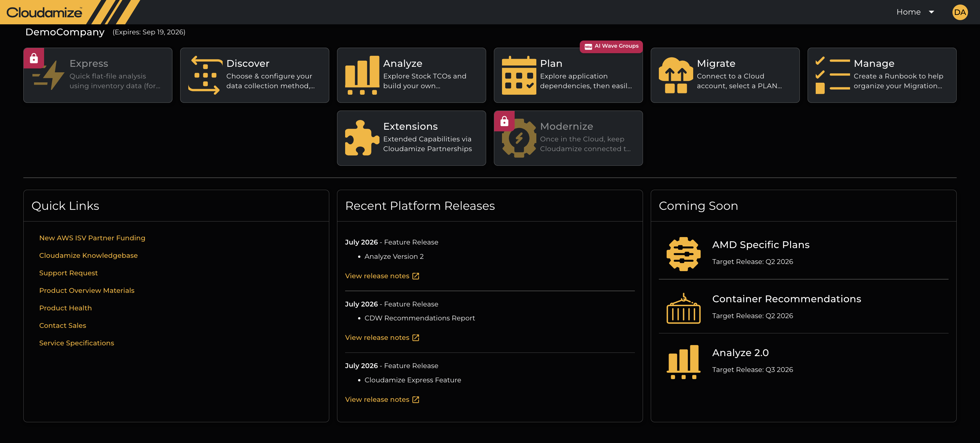Click the 'Quick Links' panel heading

coord(65,206)
